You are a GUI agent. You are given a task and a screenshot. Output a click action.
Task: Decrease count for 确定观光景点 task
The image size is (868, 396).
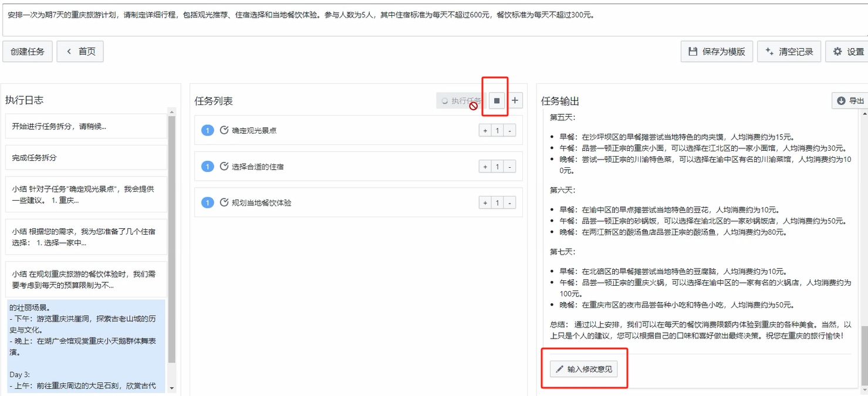(509, 131)
